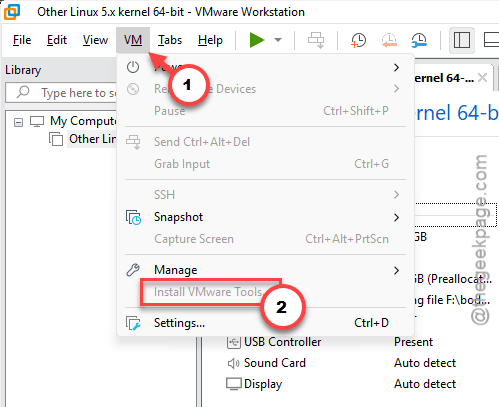
Task: Collapse the My Computer tree node
Action: tap(18, 123)
